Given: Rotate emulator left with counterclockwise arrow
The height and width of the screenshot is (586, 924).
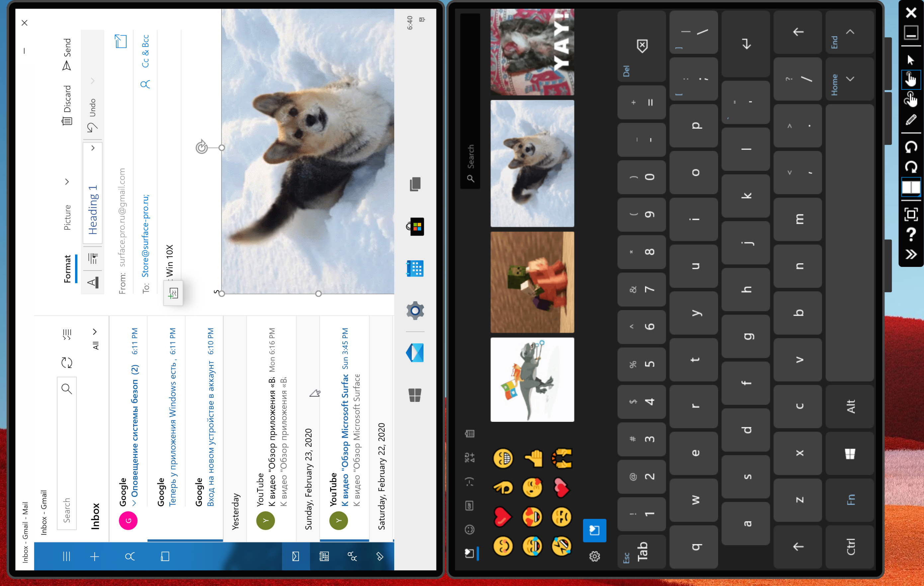Looking at the screenshot, I should point(911,147).
